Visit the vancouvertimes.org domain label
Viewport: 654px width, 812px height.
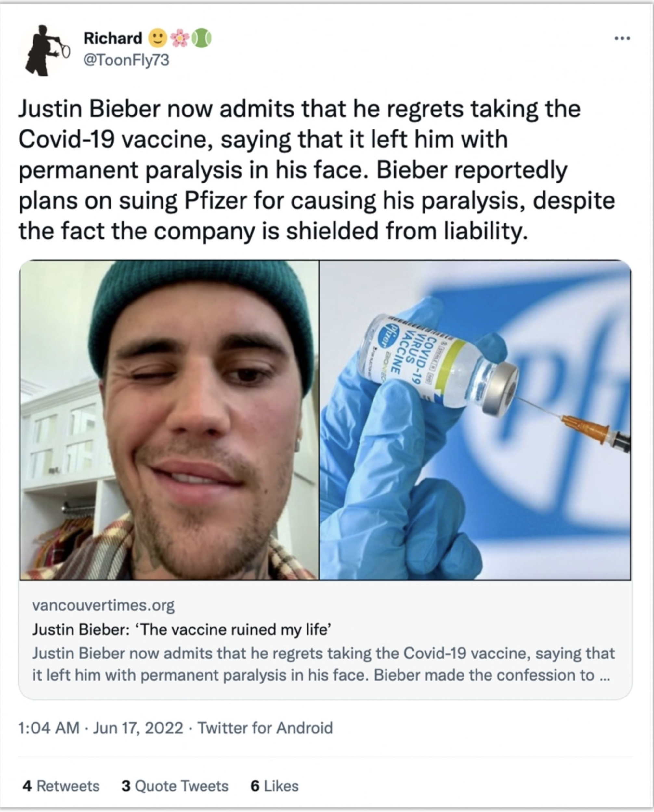coord(103,605)
